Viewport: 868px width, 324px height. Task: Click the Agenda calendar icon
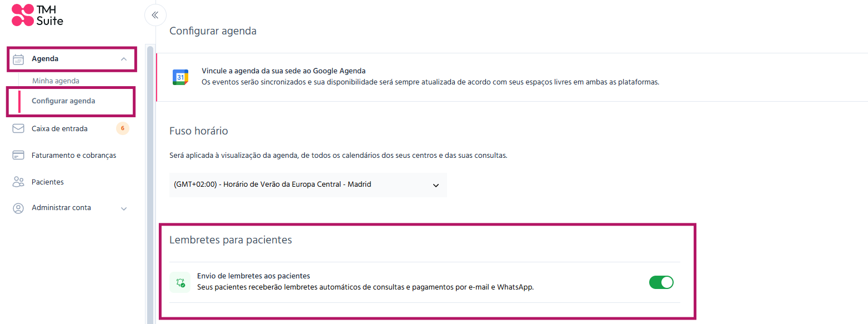pyautogui.click(x=18, y=59)
